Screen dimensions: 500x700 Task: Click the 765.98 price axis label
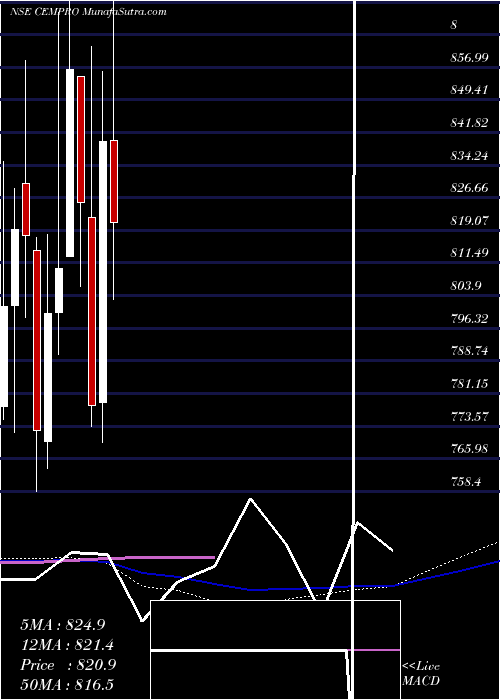(469, 449)
